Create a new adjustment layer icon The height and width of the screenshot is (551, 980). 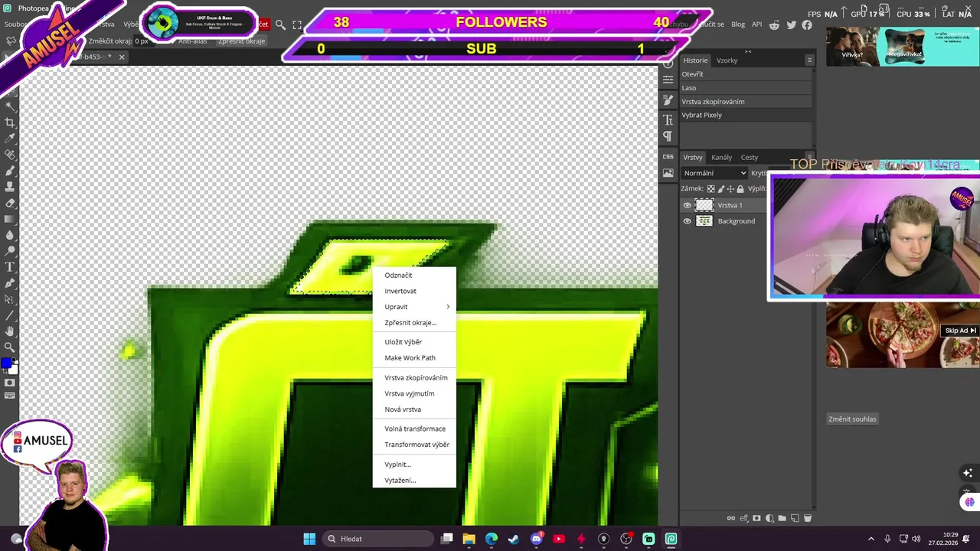769,518
